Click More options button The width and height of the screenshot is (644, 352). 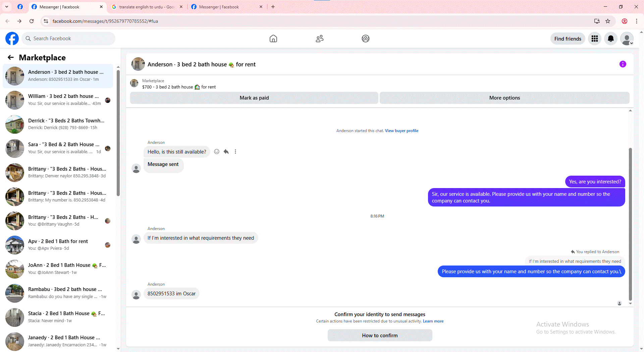504,98
